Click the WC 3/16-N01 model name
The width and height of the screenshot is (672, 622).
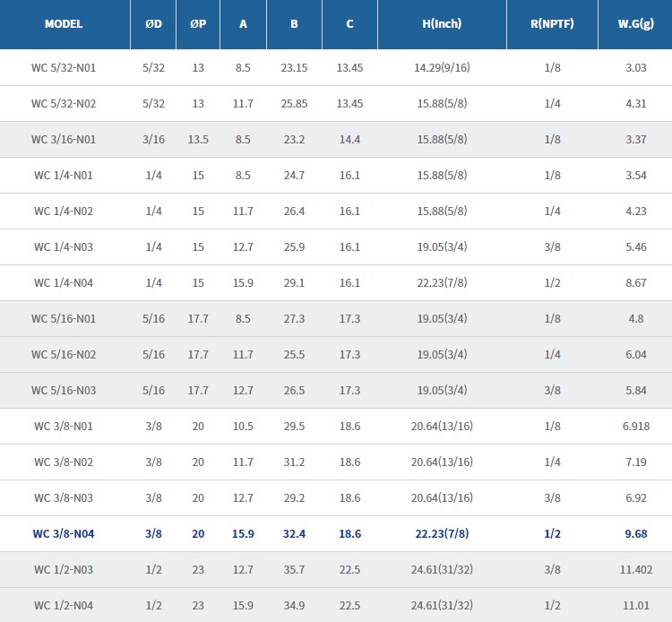click(x=64, y=139)
